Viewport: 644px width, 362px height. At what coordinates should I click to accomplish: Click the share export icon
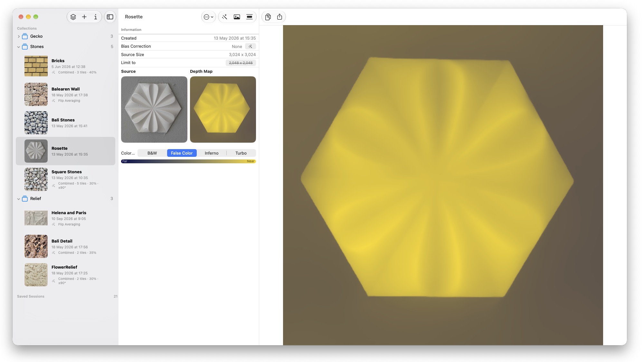coord(279,17)
